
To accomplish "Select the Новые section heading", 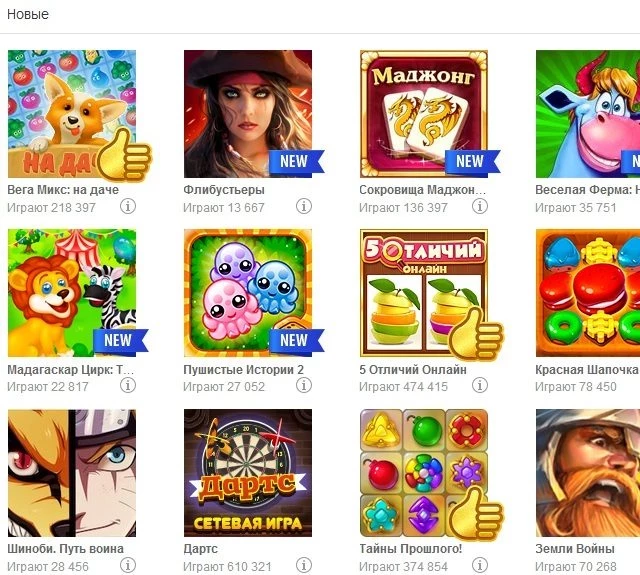I will pos(28,14).
